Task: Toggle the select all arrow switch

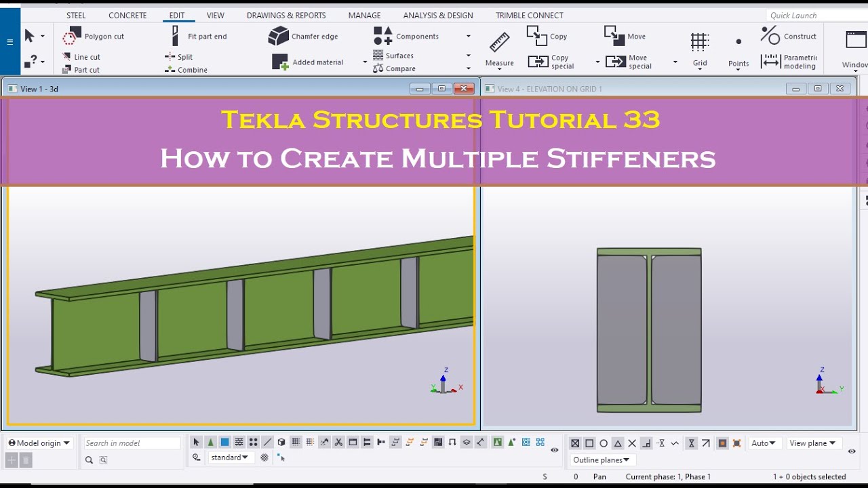Action: point(196,443)
